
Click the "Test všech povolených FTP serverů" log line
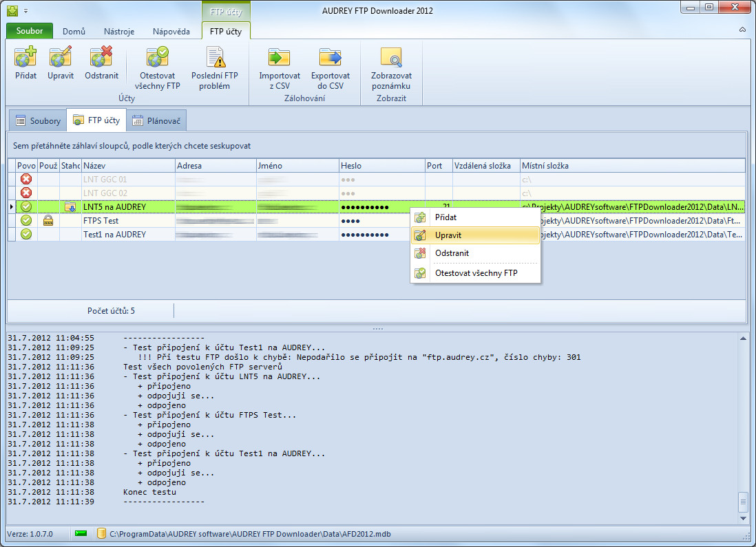[202, 367]
